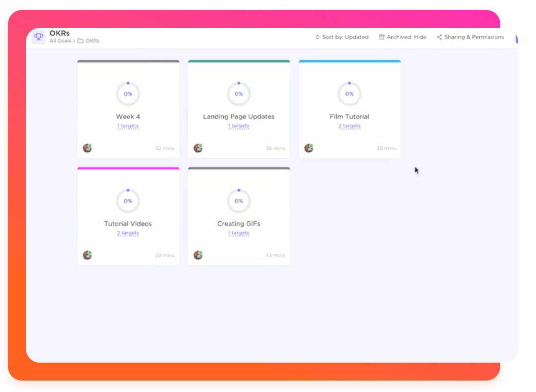Click the Film Tutorial goal title
The image size is (536, 392).
click(350, 117)
